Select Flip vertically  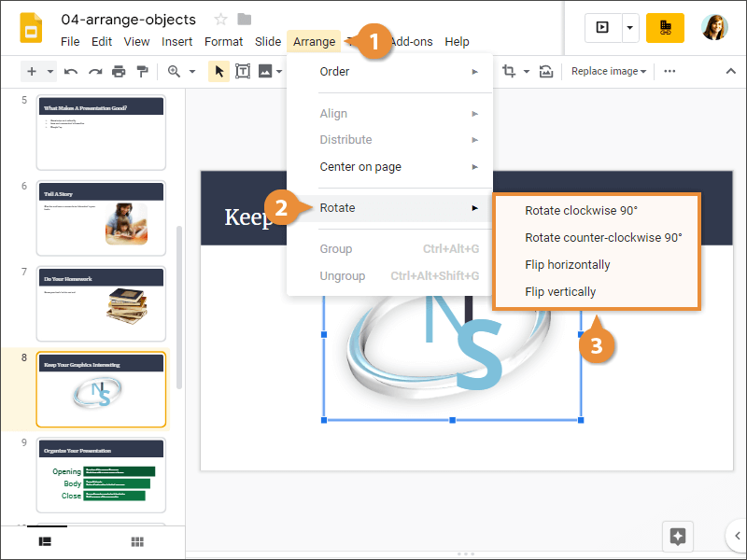tap(597, 292)
